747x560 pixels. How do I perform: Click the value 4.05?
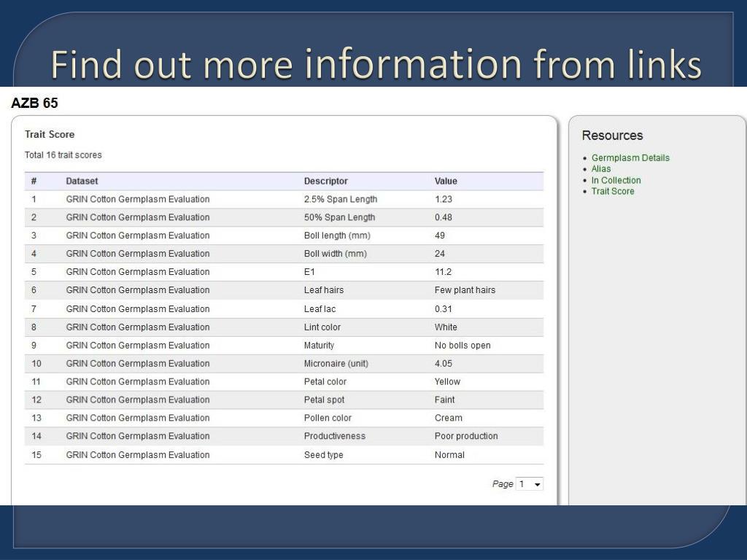click(x=444, y=363)
